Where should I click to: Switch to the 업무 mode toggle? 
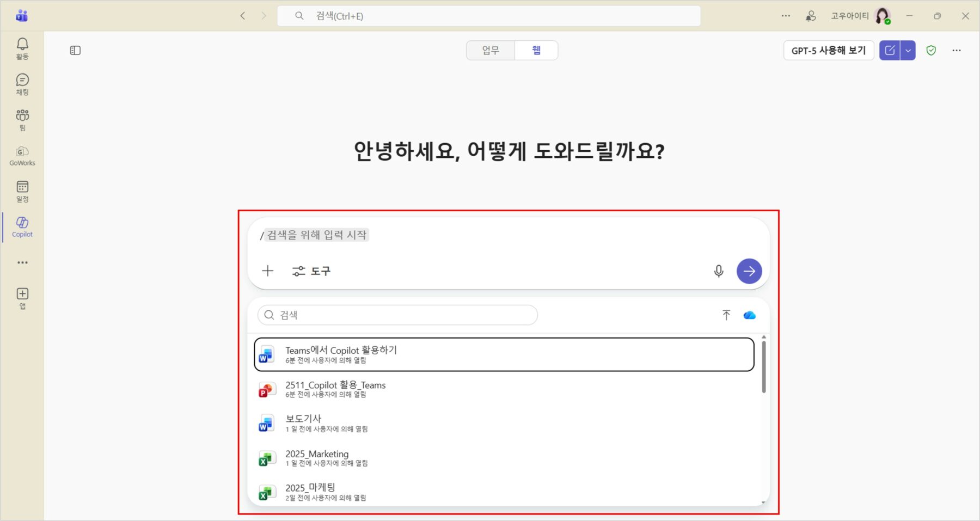click(x=490, y=51)
